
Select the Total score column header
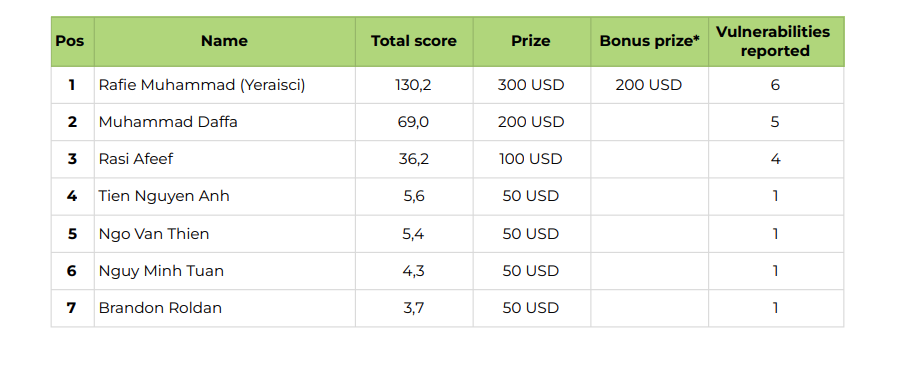(x=414, y=41)
